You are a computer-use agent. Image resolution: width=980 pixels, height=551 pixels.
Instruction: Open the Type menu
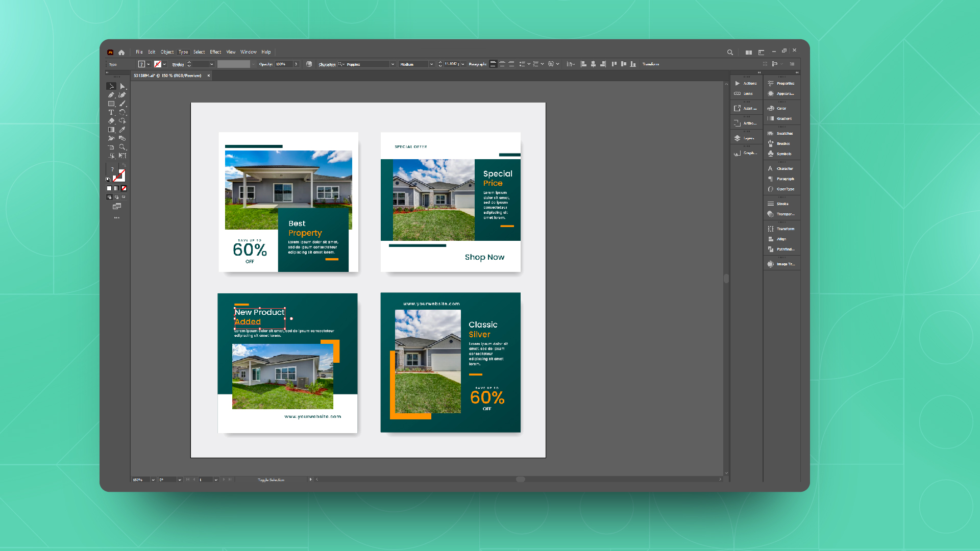point(183,52)
